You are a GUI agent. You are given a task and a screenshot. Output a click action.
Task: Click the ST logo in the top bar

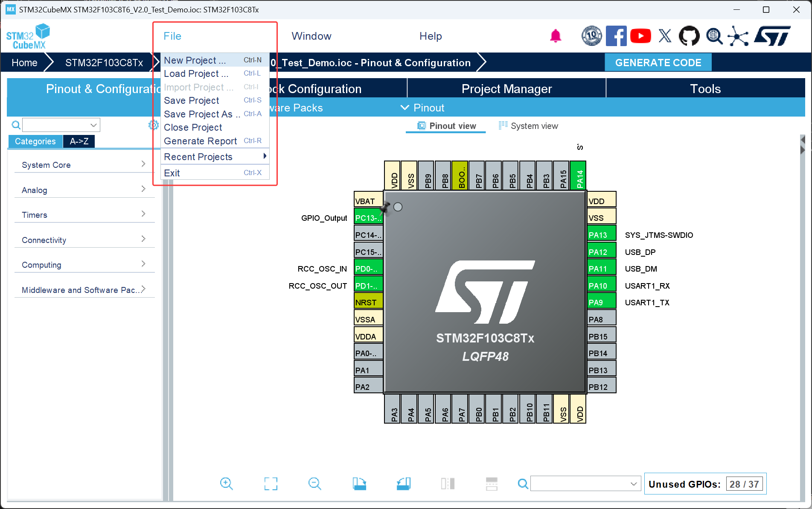tap(773, 36)
